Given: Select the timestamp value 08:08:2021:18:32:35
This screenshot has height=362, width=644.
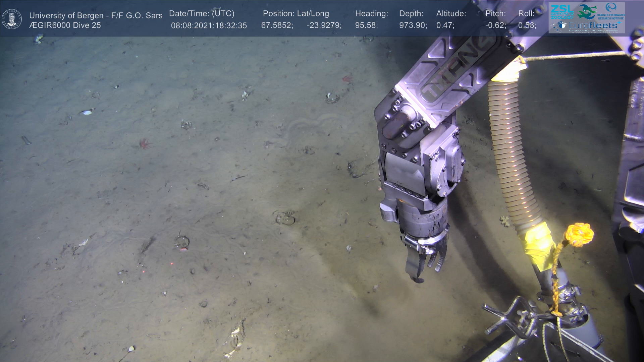Looking at the screenshot, I should (x=209, y=25).
